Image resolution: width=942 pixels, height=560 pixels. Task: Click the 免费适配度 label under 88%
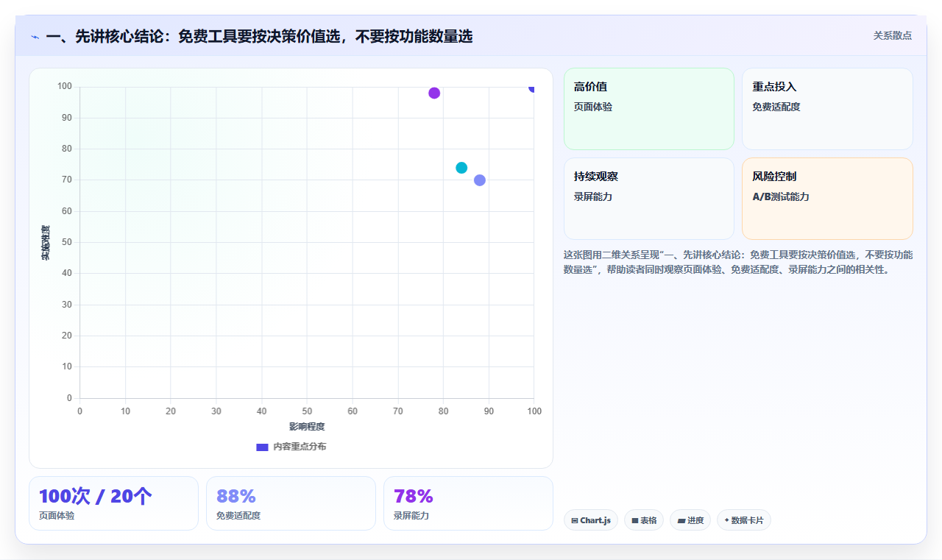(238, 516)
